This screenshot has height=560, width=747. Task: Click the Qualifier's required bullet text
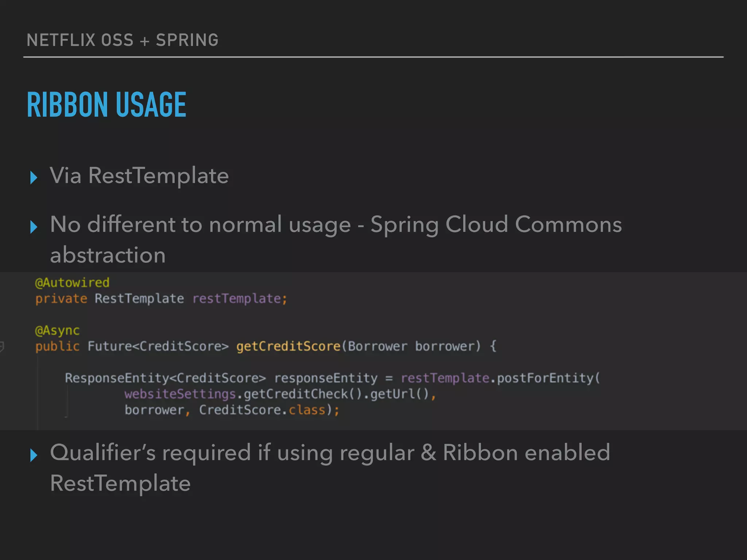coord(330,453)
